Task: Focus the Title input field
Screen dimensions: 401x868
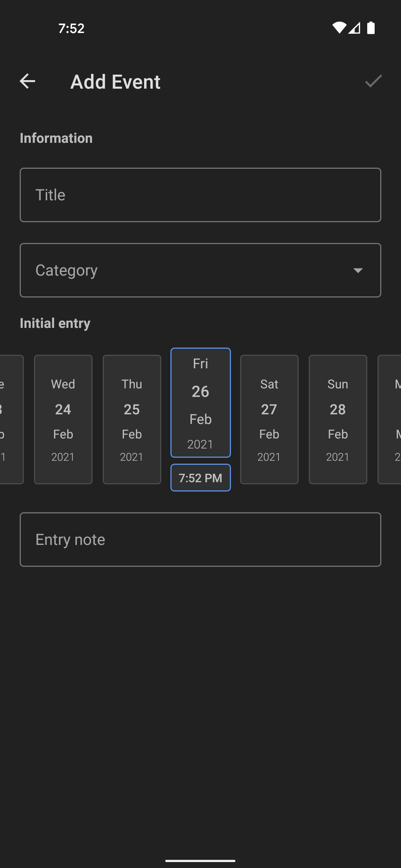Action: click(200, 195)
